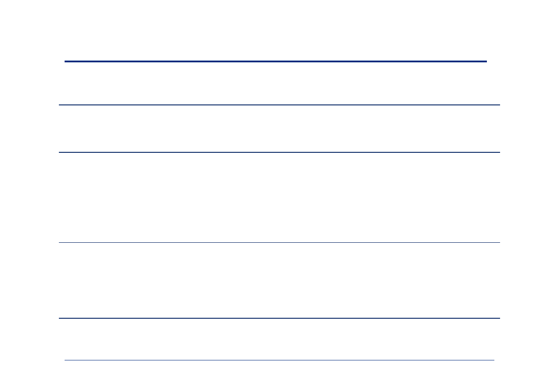Click the first thin horizontal line under the header
The height and width of the screenshot is (392, 555).
click(x=279, y=105)
